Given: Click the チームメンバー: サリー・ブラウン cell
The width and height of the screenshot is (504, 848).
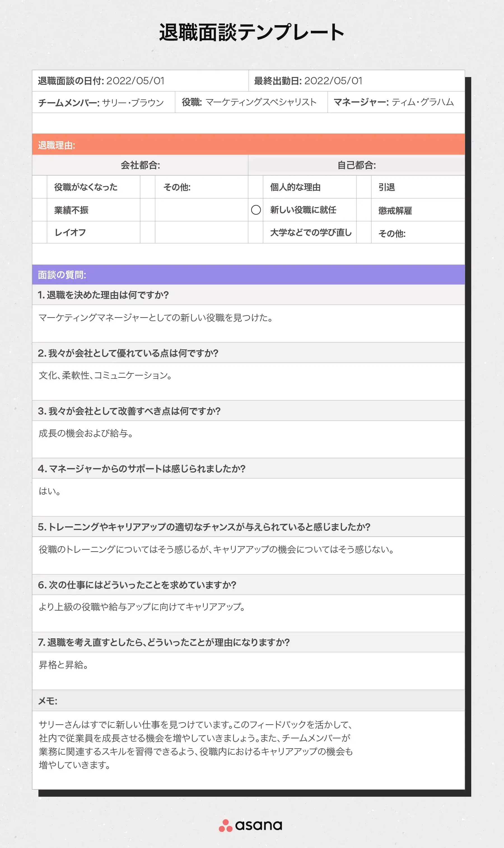Looking at the screenshot, I should click(104, 102).
